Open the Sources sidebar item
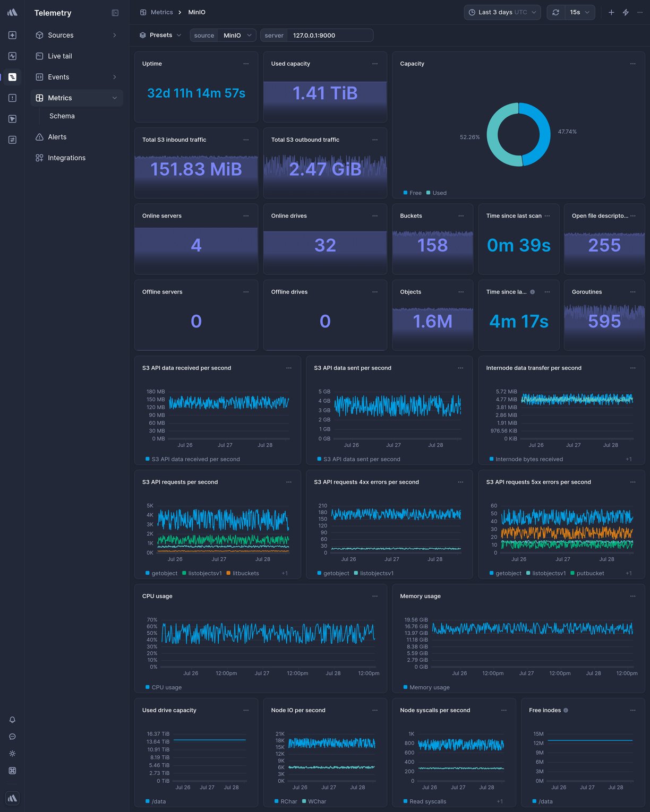Screen dimensions: 650x812 [76, 35]
